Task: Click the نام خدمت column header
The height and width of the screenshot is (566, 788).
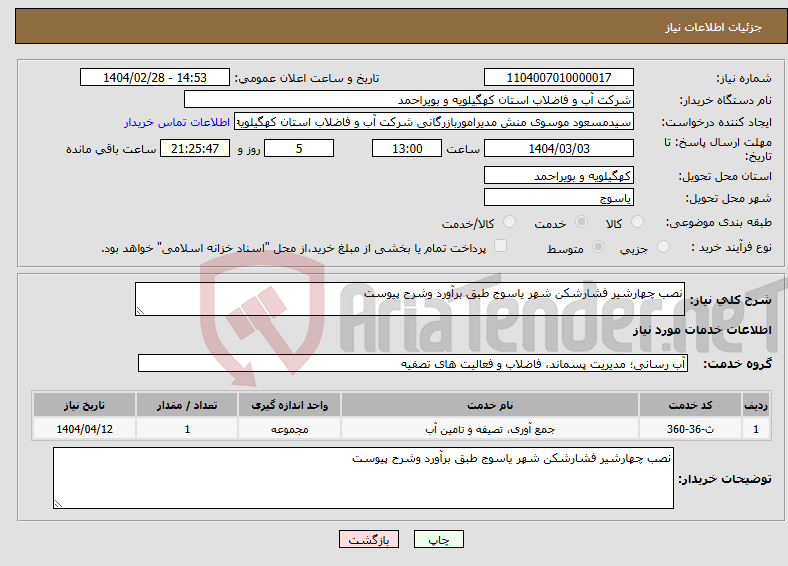Action: pos(490,405)
